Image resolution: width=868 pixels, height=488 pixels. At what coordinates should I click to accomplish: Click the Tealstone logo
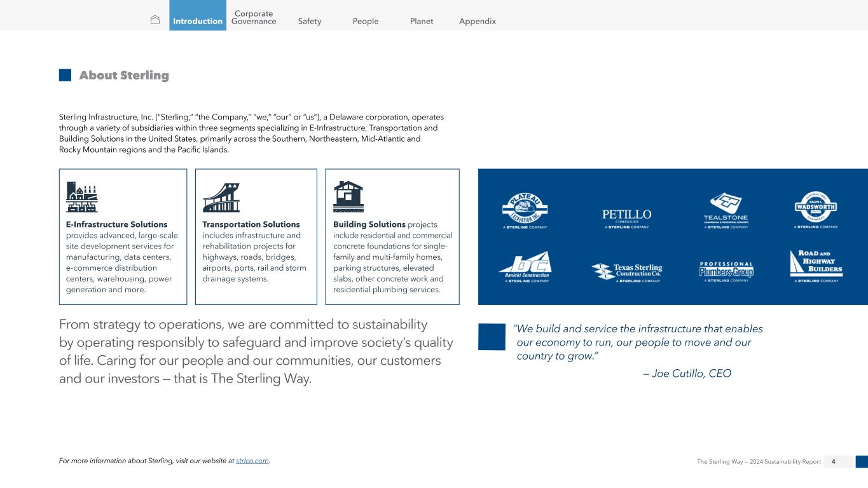pyautogui.click(x=726, y=210)
